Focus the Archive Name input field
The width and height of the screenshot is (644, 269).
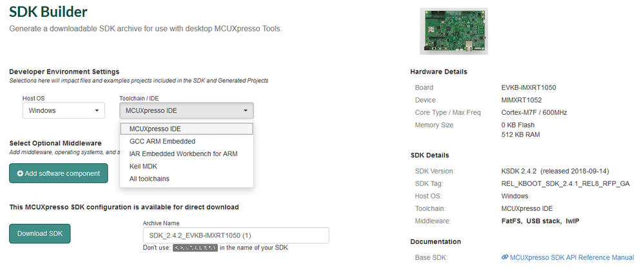236,235
